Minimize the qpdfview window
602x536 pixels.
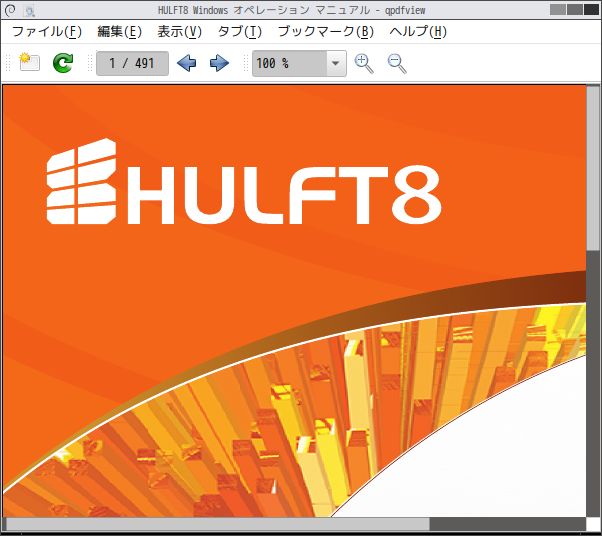[558, 10]
